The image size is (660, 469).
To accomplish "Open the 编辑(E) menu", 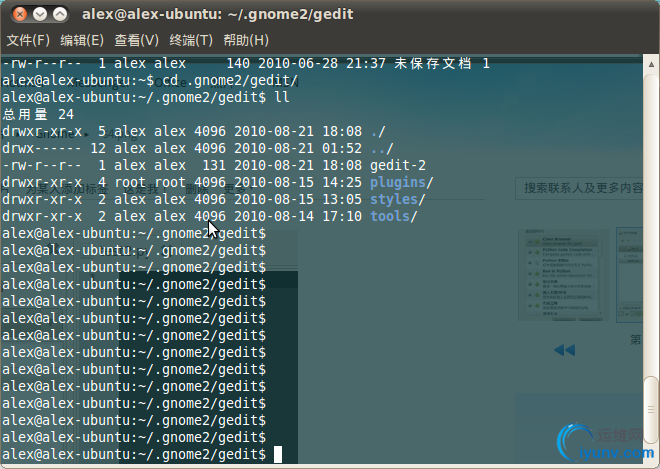I will pos(82,40).
